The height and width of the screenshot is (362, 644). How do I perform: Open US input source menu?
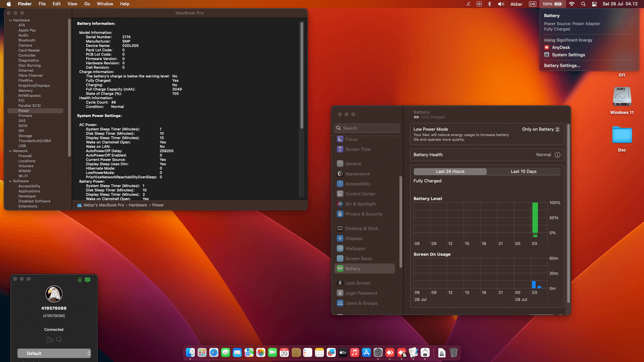click(x=533, y=4)
